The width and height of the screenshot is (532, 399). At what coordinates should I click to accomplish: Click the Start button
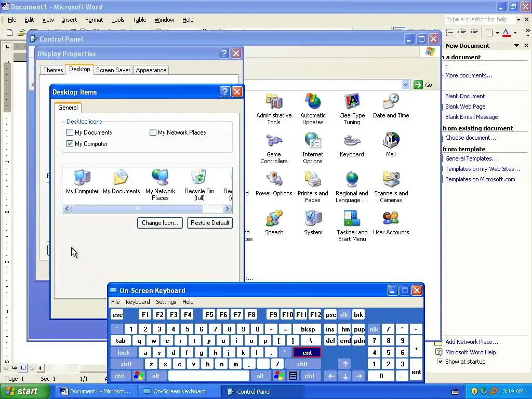(x=24, y=391)
